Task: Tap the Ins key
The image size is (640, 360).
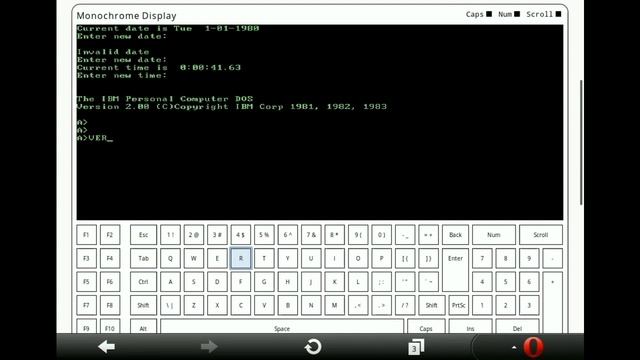Action: (470, 327)
